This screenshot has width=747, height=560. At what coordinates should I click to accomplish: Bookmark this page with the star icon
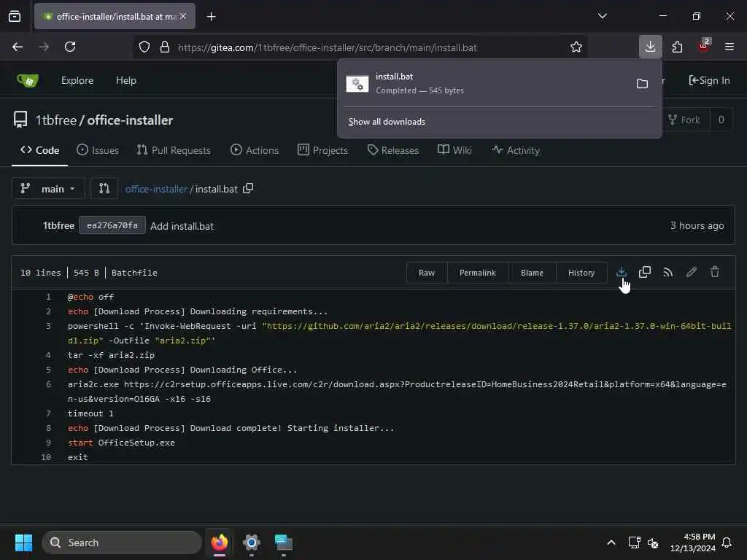576,47
